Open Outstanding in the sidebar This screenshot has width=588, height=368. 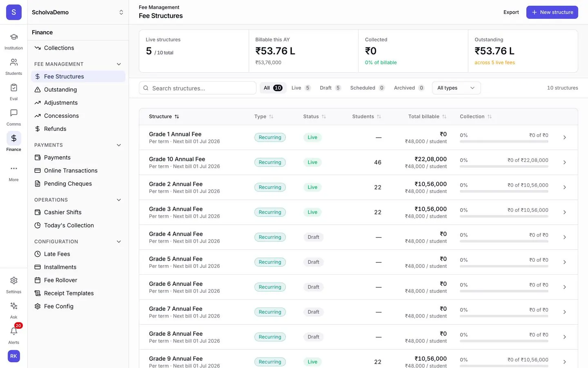[78, 90]
